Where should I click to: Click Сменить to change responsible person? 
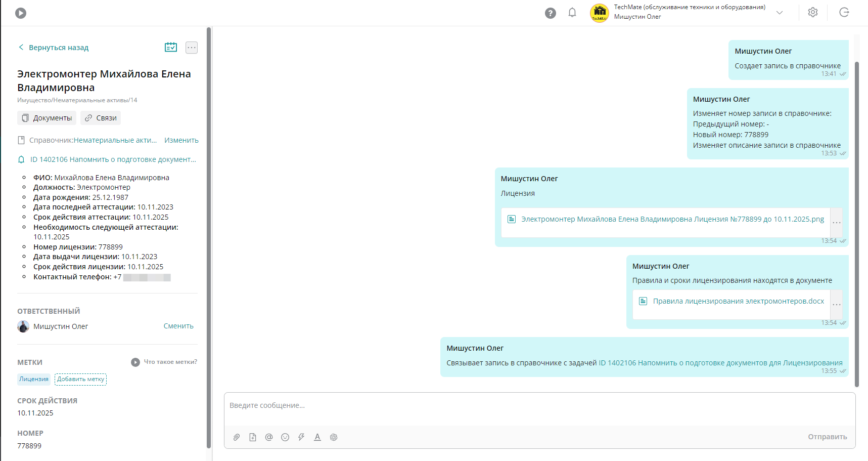pyautogui.click(x=178, y=326)
